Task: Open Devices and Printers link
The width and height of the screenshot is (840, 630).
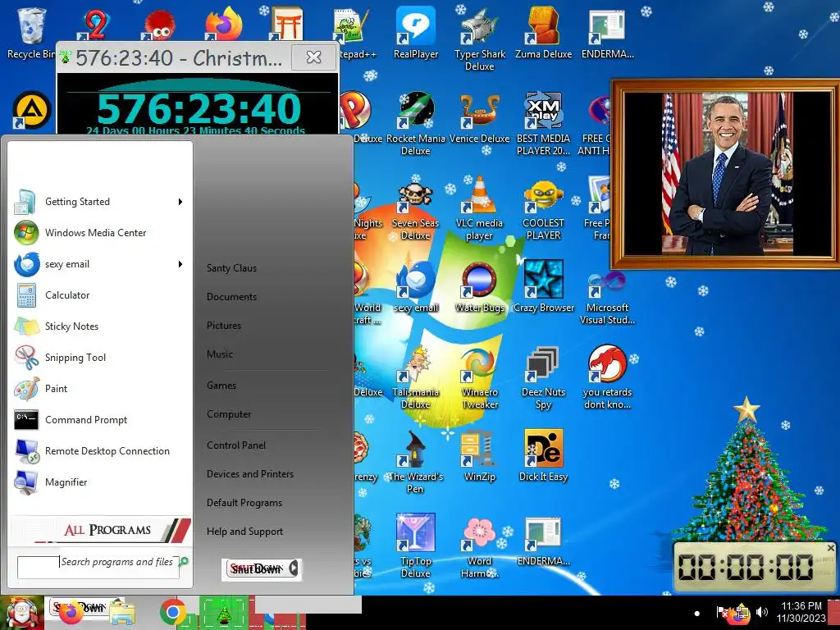Action: click(x=250, y=474)
